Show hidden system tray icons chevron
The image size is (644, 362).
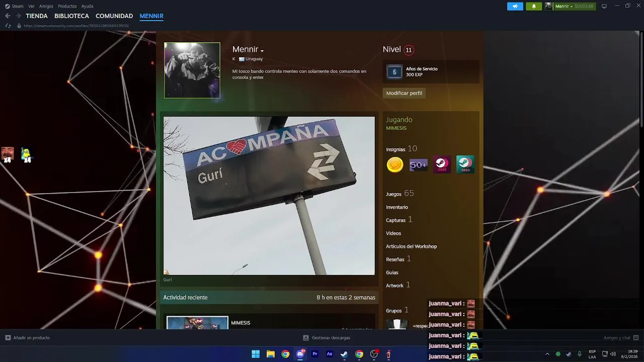(547, 354)
